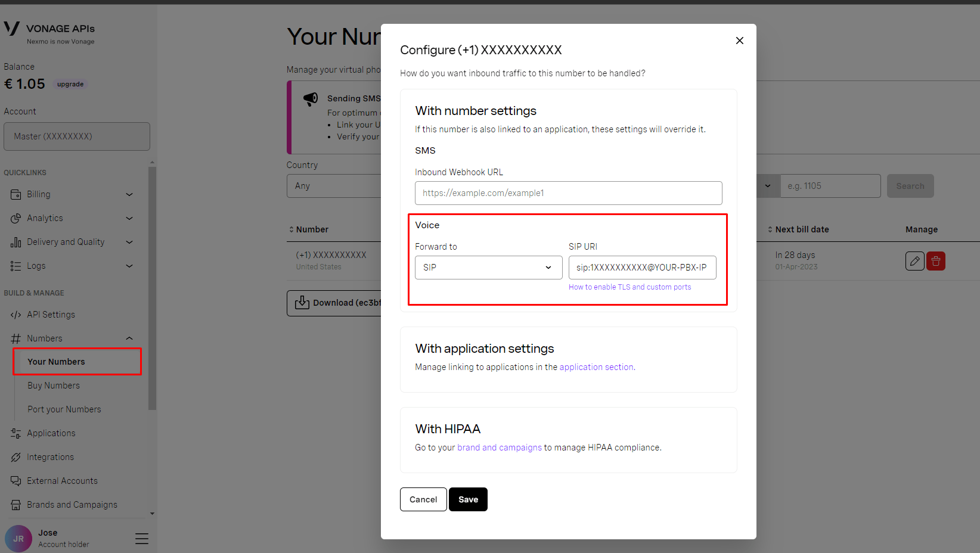This screenshot has height=553, width=980.
Task: Delete the number using the red trash icon
Action: pyautogui.click(x=935, y=260)
